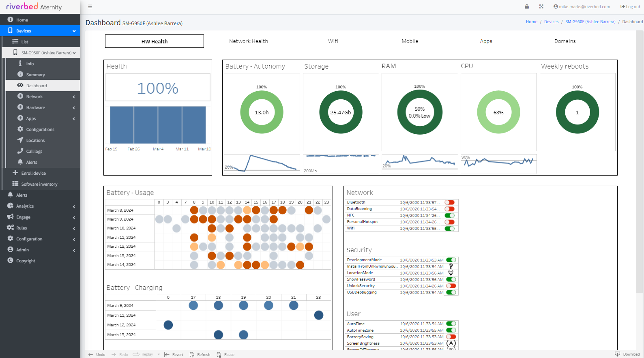Screen dimensions: 644x358
Task: Click the page vertical scrollbar
Action: tap(639, 162)
